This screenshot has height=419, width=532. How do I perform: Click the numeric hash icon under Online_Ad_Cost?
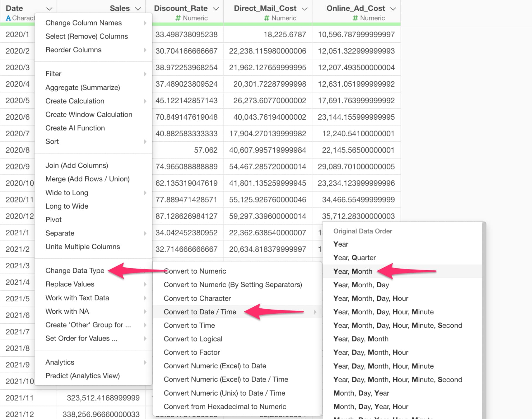(355, 18)
